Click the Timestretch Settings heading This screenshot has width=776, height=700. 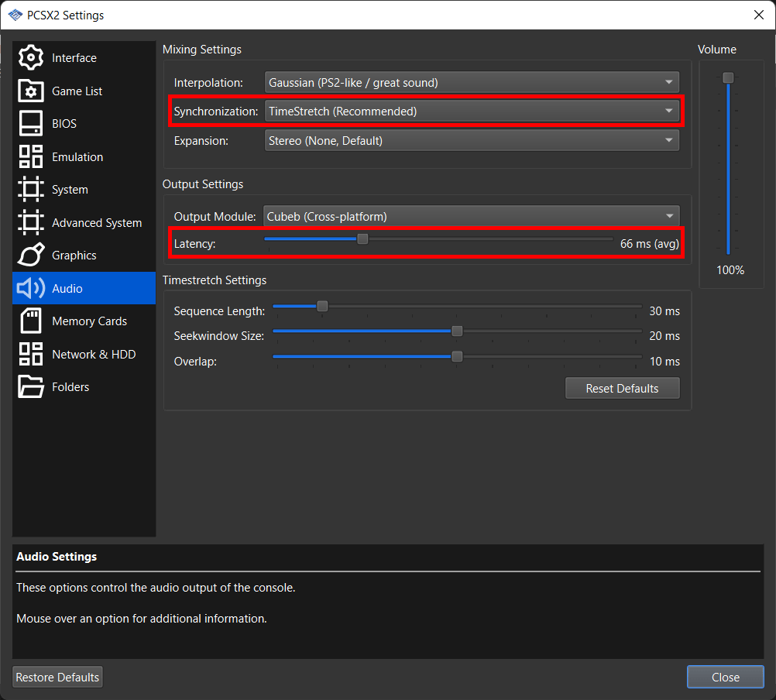(215, 280)
